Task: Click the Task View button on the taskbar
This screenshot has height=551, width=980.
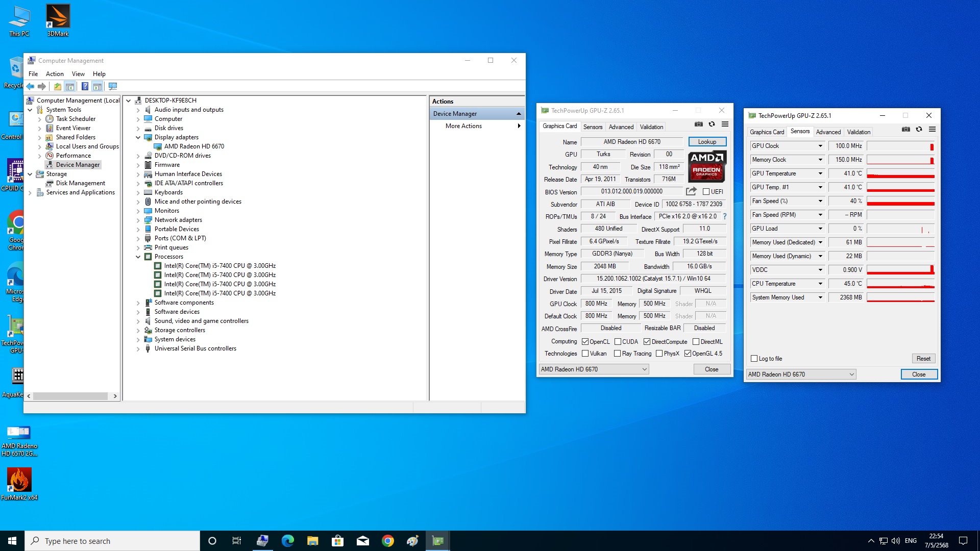Action: pyautogui.click(x=236, y=541)
